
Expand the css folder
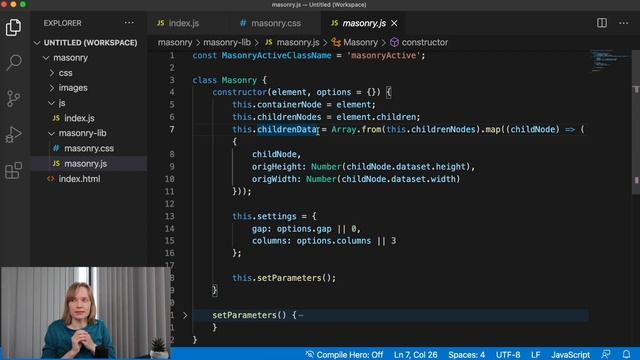[x=52, y=73]
